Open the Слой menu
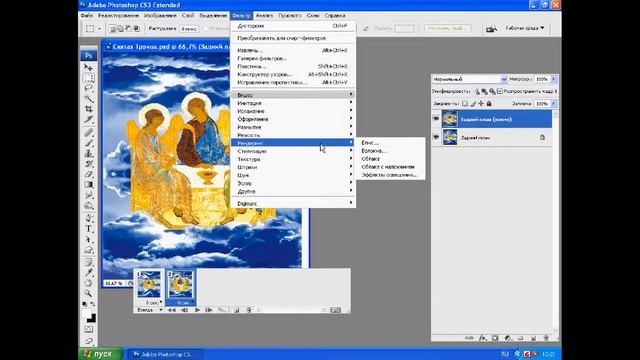Viewport: 640px width, 360px height. (x=188, y=16)
